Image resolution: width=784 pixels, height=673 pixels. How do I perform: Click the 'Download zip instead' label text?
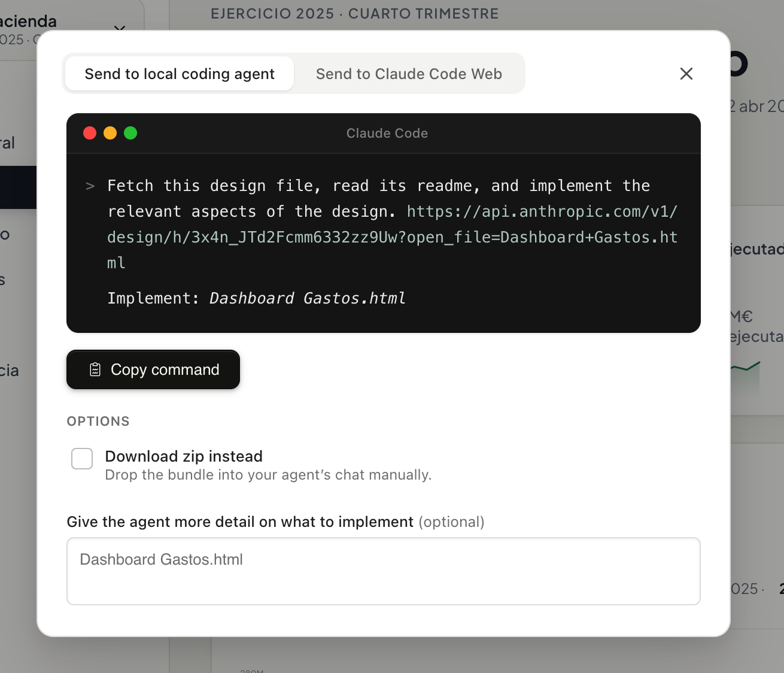[184, 456]
